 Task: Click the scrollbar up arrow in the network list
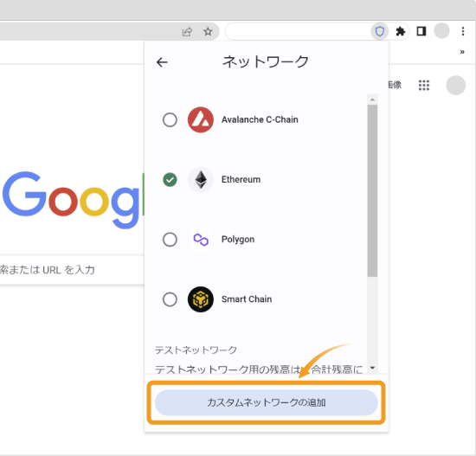click(x=372, y=100)
